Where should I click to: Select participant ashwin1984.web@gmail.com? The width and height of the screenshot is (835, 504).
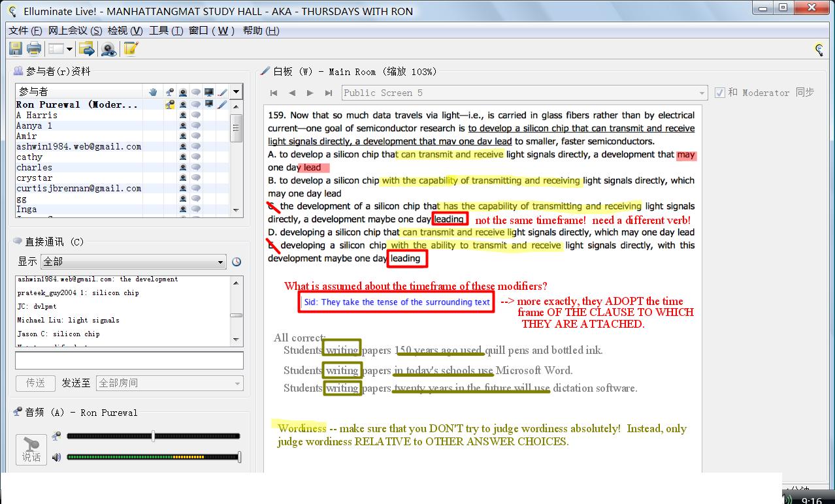click(x=78, y=146)
